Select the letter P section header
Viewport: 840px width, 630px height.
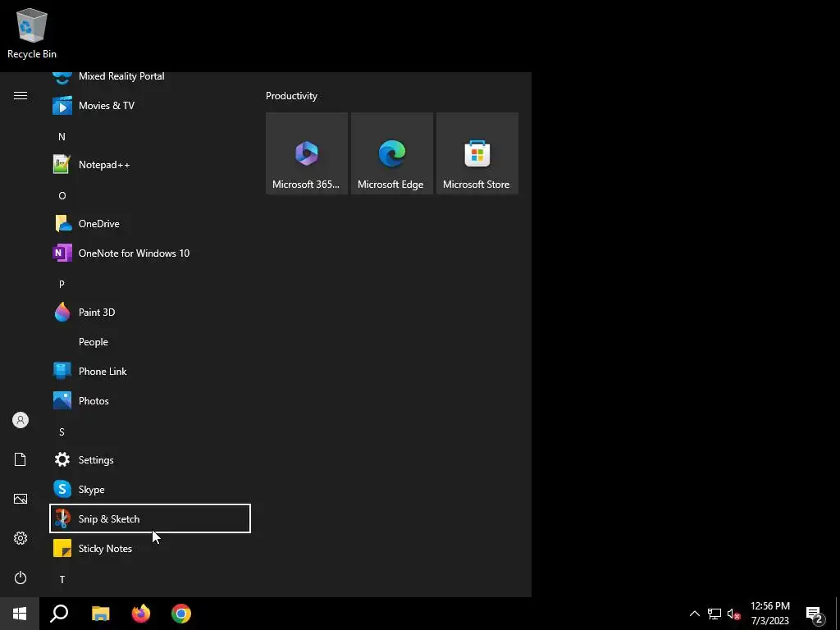[62, 284]
